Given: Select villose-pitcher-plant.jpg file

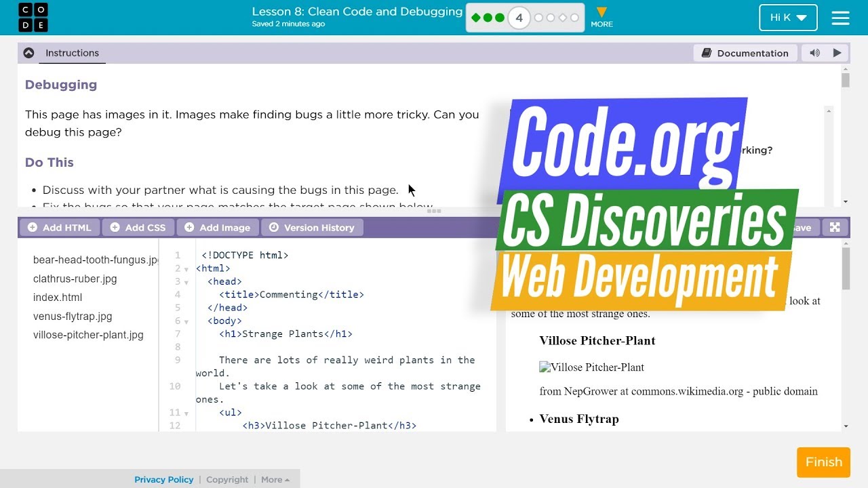Looking at the screenshot, I should coord(88,335).
